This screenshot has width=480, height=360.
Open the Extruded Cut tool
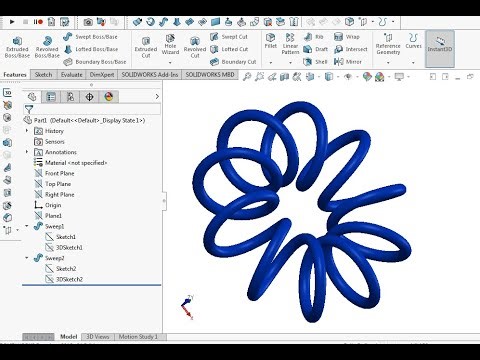(x=146, y=47)
